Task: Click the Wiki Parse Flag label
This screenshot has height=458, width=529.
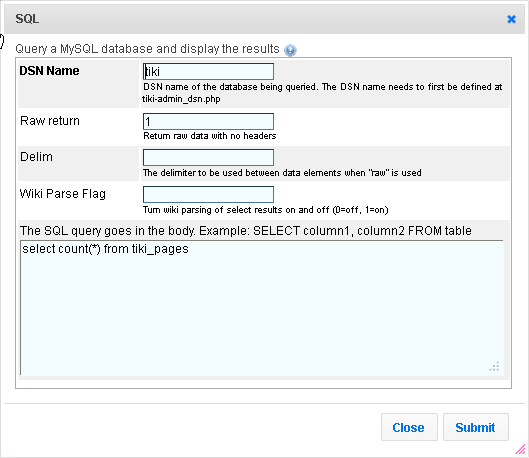Action: coord(63,194)
